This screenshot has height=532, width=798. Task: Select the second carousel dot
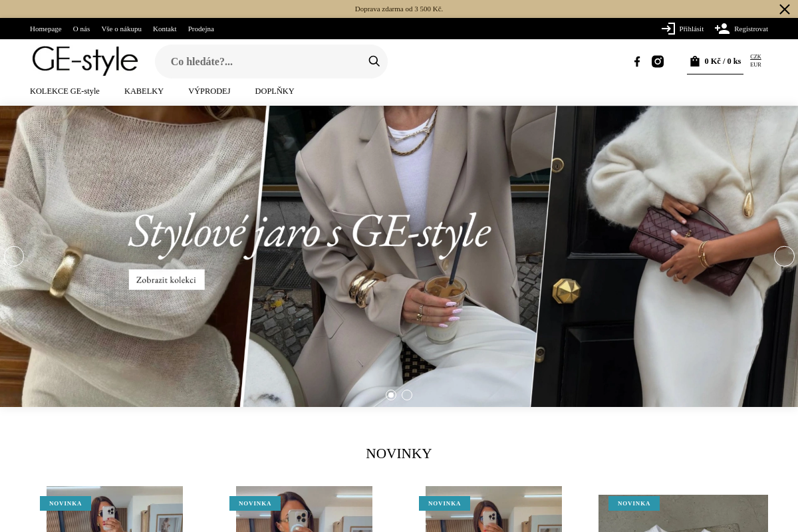[x=407, y=395]
